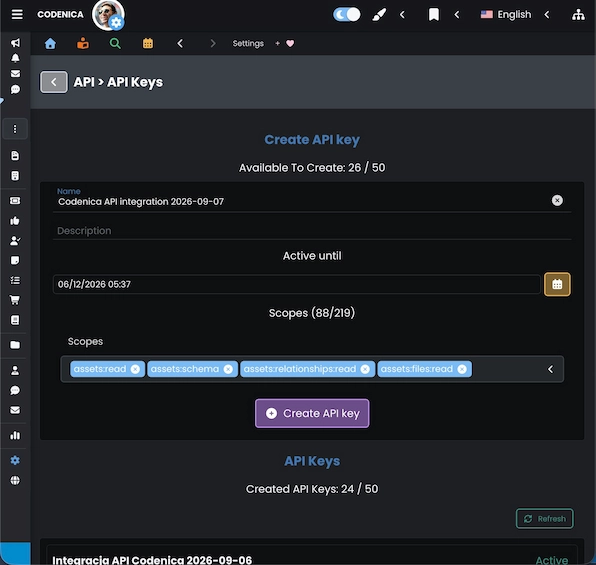Click the assets:schema scope tag label
Image resolution: width=596 pixels, height=565 pixels.
(185, 369)
